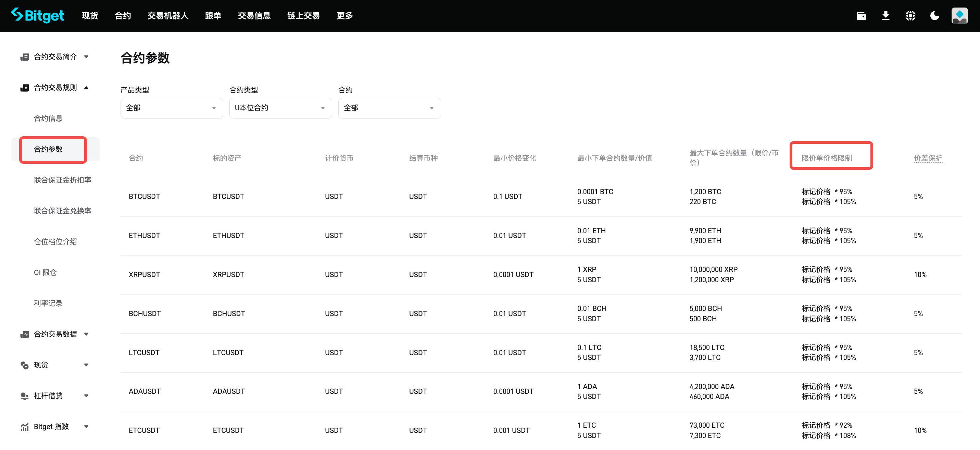The height and width of the screenshot is (450, 980).
Task: Open the 合约类型 dropdown showing U本位合约
Action: pyautogui.click(x=280, y=108)
